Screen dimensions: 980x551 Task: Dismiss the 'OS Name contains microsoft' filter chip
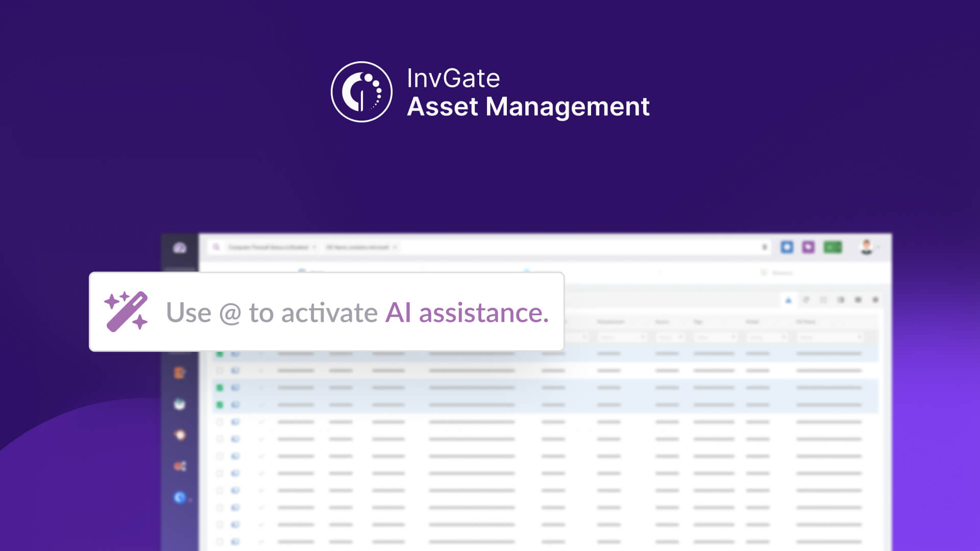395,246
